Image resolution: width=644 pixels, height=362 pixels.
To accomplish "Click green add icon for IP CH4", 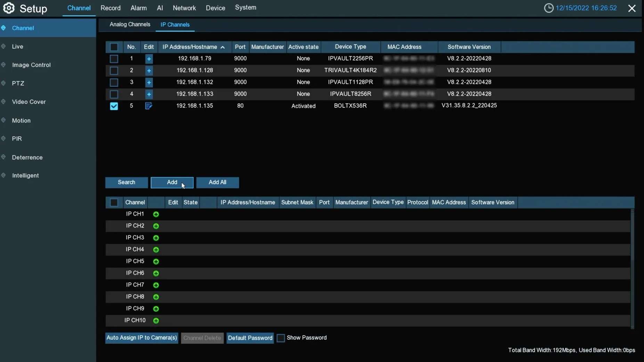I will click(x=156, y=250).
